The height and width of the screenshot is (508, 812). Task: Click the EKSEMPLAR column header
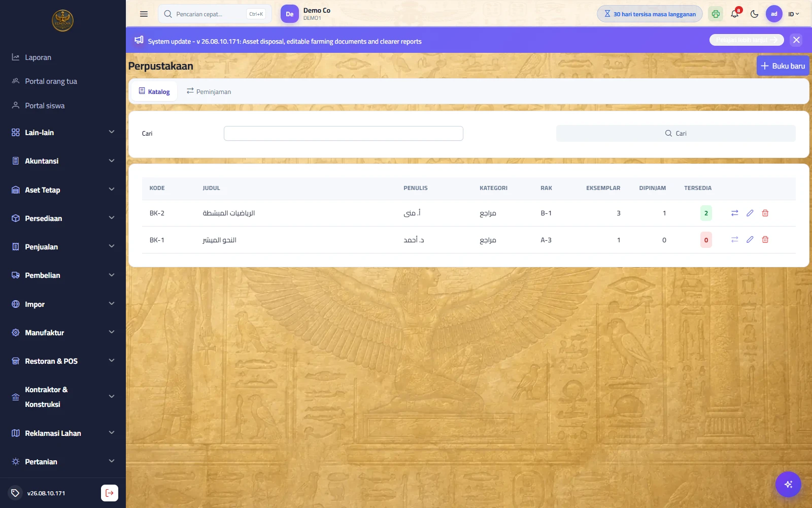603,188
